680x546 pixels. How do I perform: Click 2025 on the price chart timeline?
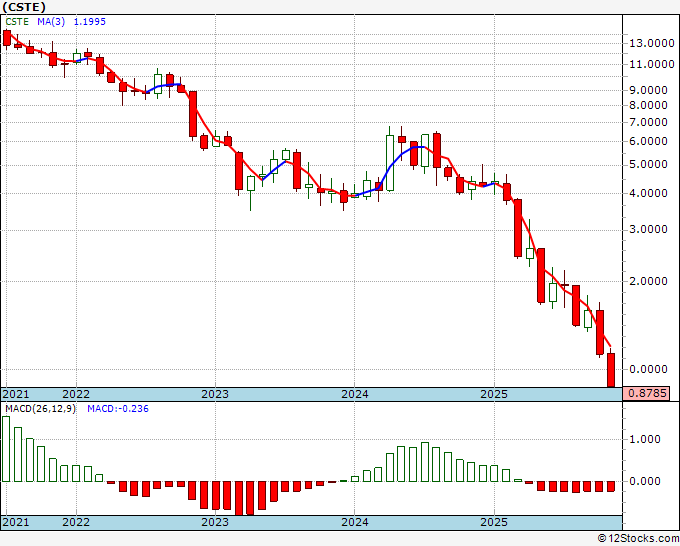(x=494, y=394)
